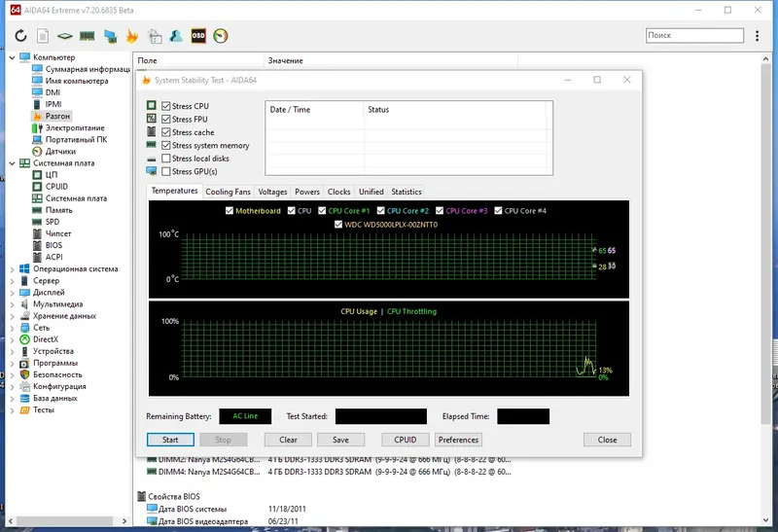Click the Поиск search field
This screenshot has width=778, height=532.
tap(694, 35)
